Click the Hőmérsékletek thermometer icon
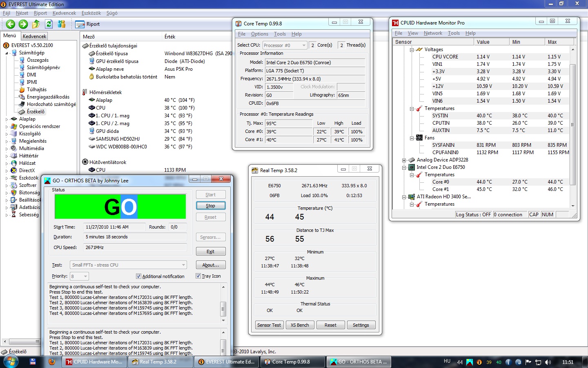588x368 pixels. point(85,92)
